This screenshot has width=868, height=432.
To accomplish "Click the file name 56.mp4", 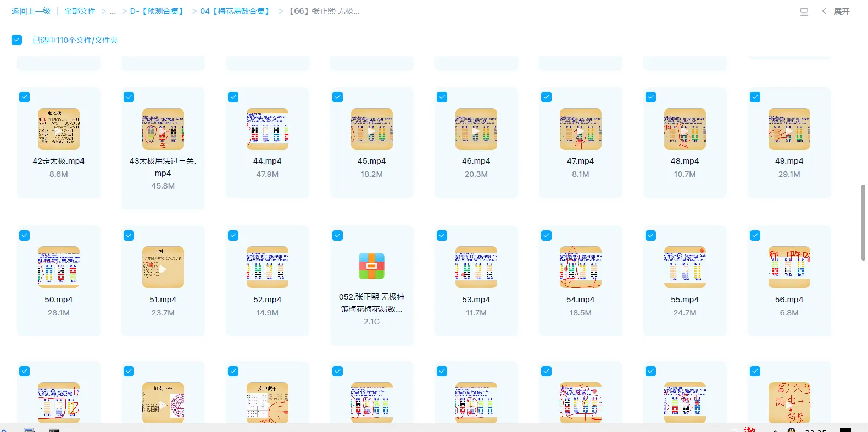I will point(789,300).
